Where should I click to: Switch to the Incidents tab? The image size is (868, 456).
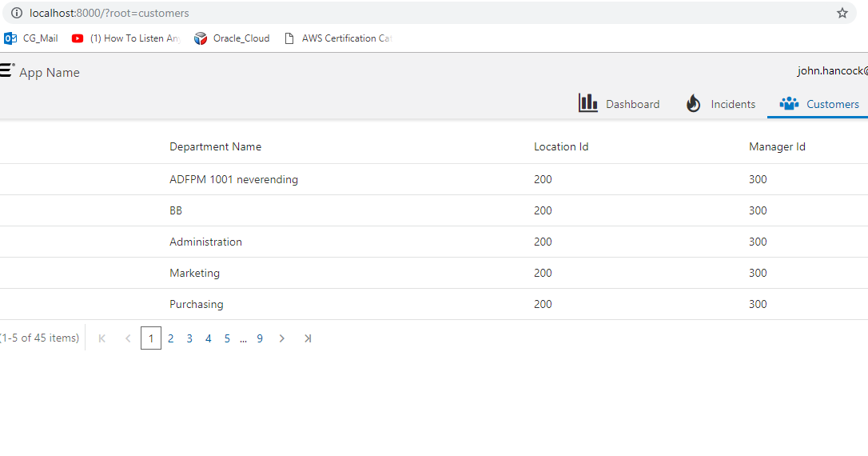coord(720,104)
